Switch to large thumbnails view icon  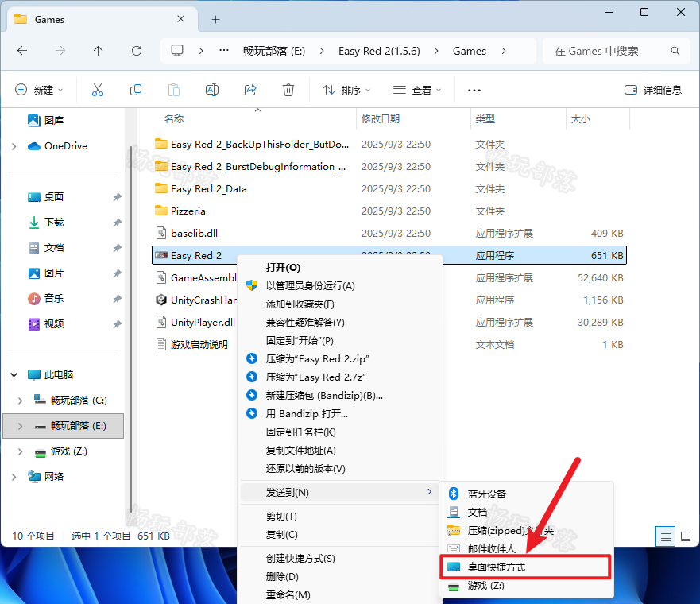pos(686,536)
